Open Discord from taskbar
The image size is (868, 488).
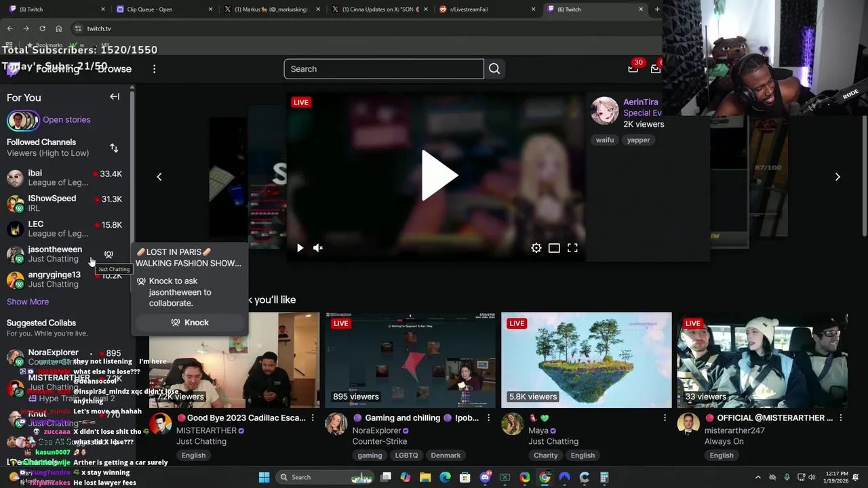tap(485, 477)
